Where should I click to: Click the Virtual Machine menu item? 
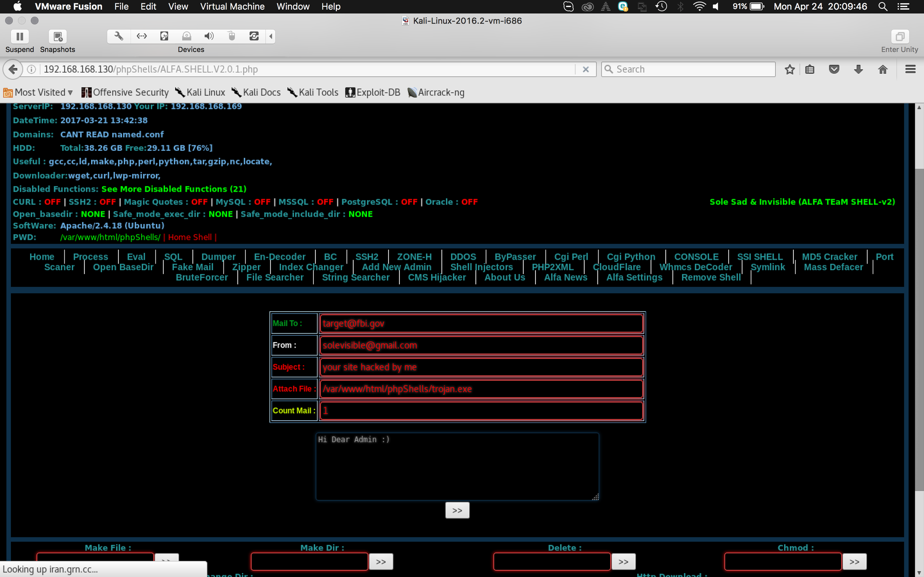(231, 7)
